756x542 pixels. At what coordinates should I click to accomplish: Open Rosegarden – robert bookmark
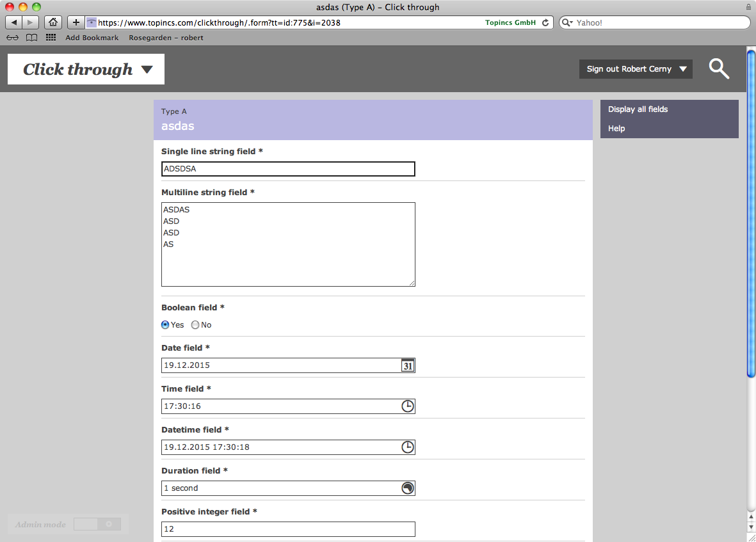click(x=166, y=38)
